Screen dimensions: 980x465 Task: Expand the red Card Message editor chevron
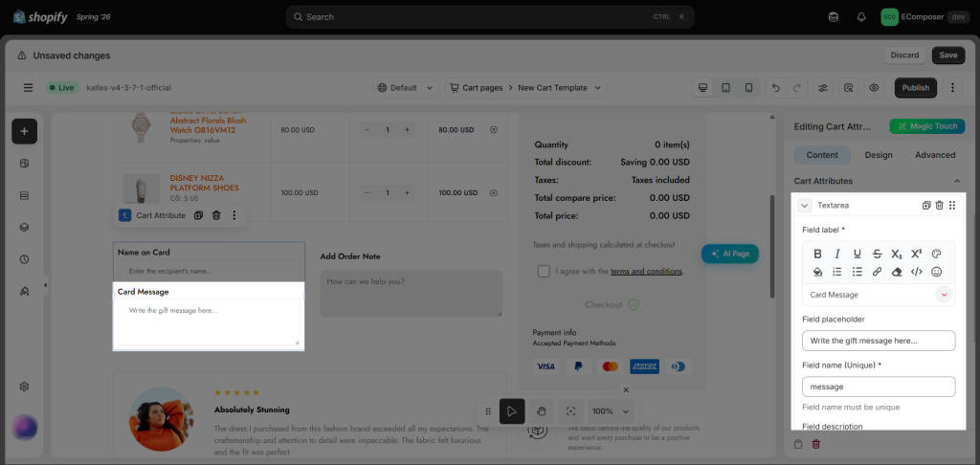(x=945, y=295)
